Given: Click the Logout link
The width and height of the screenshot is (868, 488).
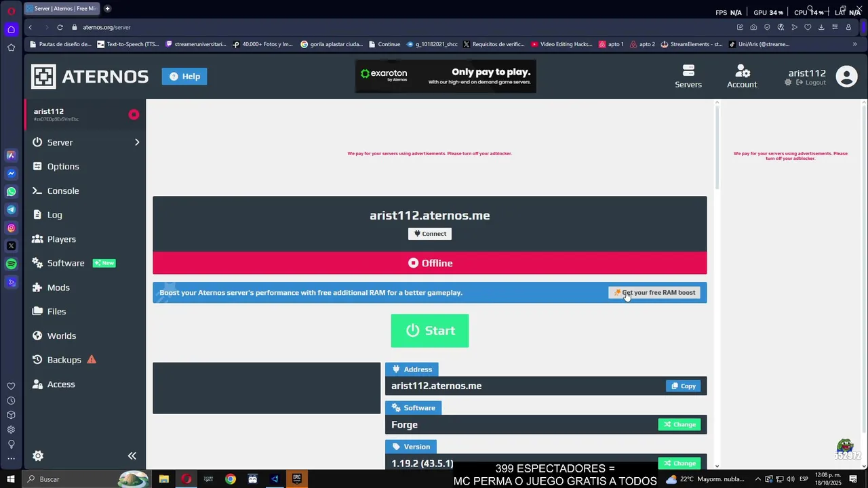Looking at the screenshot, I should (x=811, y=83).
